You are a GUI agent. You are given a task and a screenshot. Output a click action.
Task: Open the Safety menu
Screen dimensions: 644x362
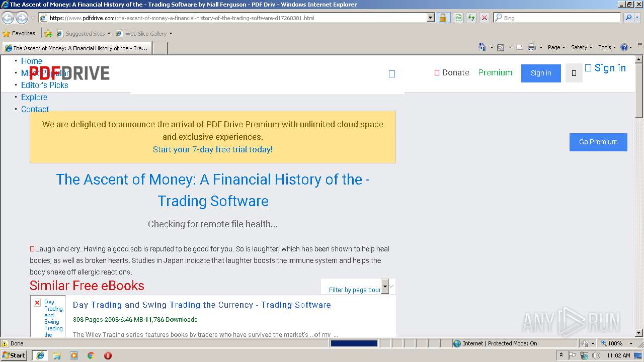coord(582,47)
